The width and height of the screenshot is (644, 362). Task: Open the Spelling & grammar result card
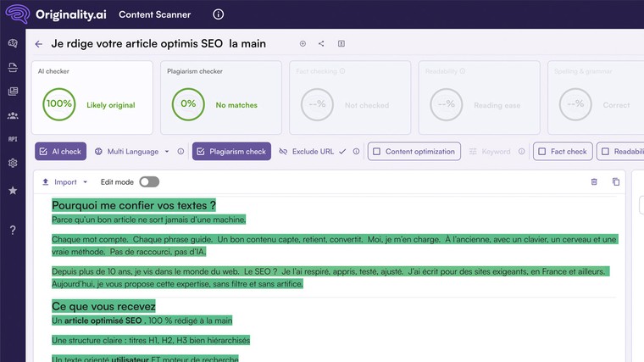(596, 97)
